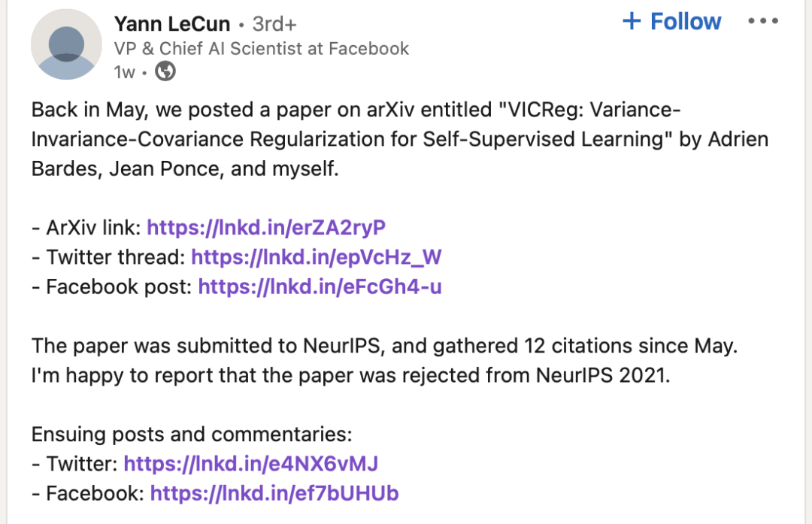Click the "1w" post timestamp
This screenshot has width=812, height=524.
pos(124,73)
